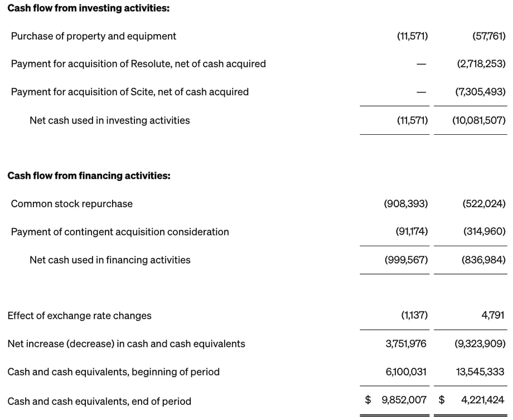This screenshot has width=513, height=420.
Task: Select the 3,751,976 net increase value
Action: (406, 344)
